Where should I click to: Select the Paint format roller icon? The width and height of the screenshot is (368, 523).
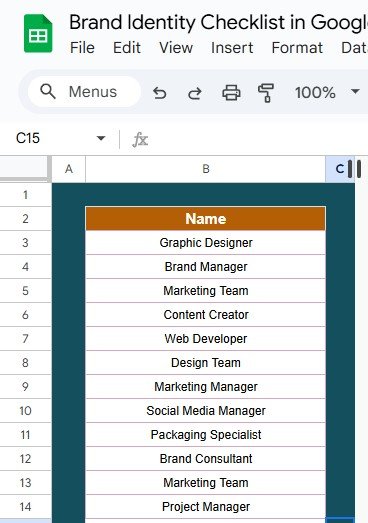click(266, 92)
